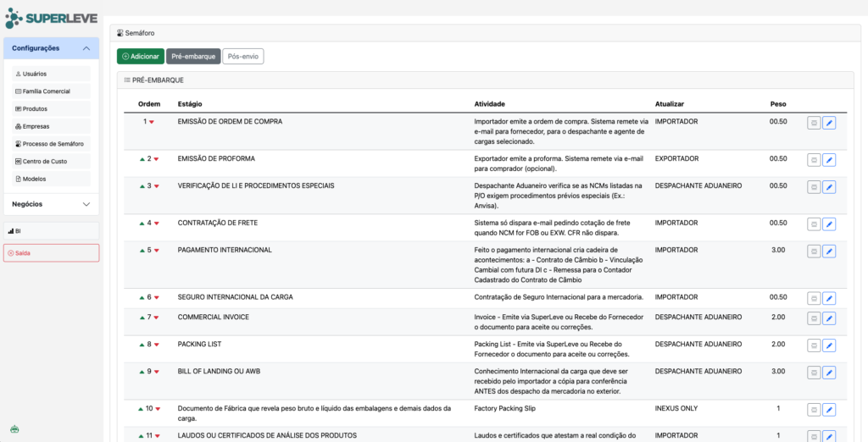The height and width of the screenshot is (442, 868).
Task: Click the green robot icon at bottom left
Action: coord(14,428)
